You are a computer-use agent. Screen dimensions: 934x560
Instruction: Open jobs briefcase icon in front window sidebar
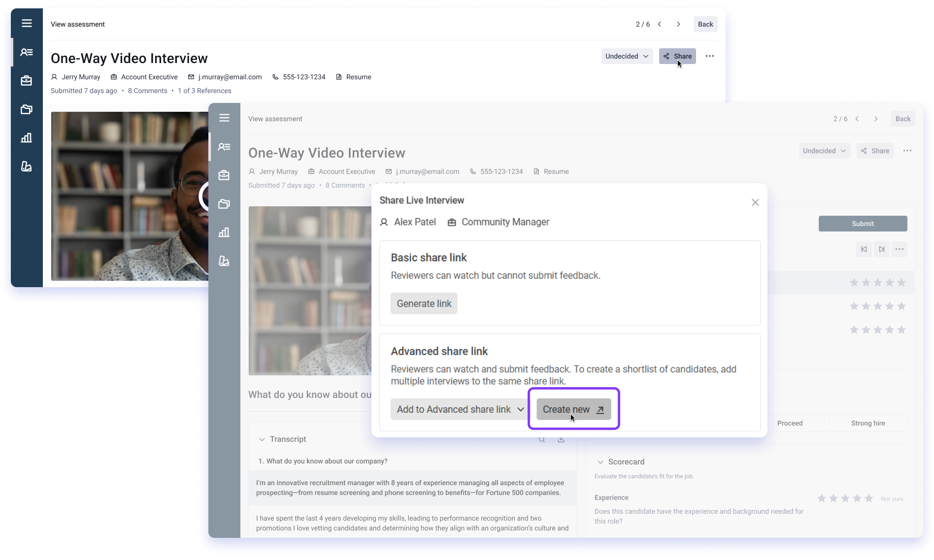point(224,175)
